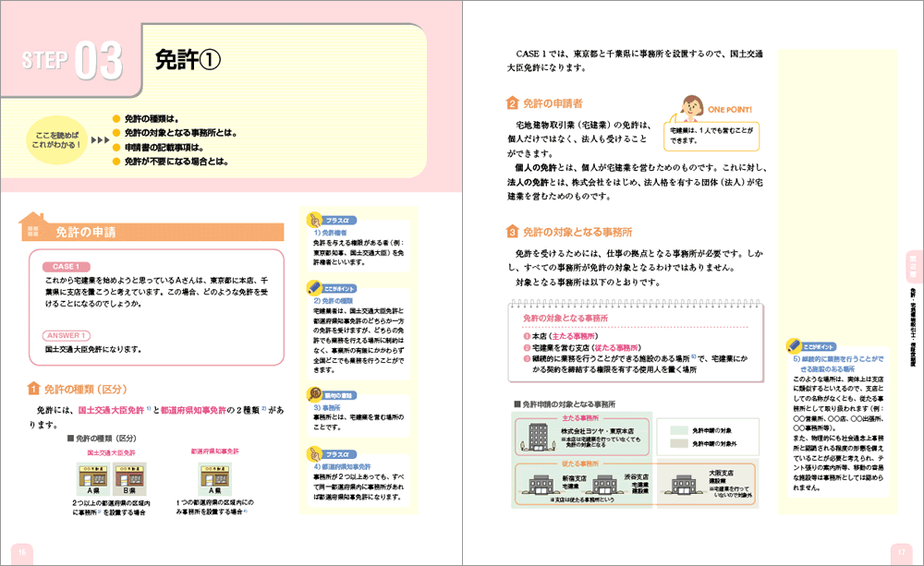Screen dimensions: 924x566
Task: Click the green 免許申請の対象 legend swatch
Action: tap(679, 430)
